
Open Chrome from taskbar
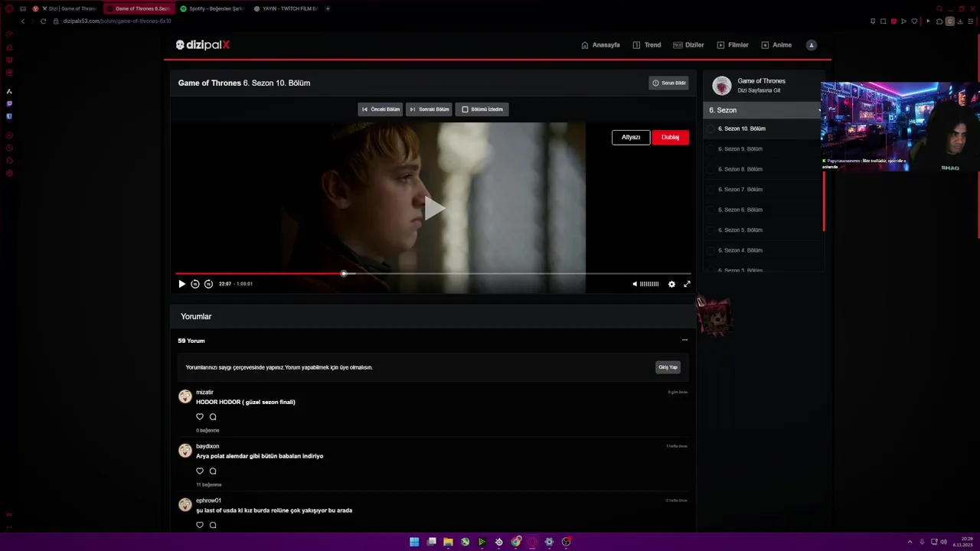click(516, 542)
